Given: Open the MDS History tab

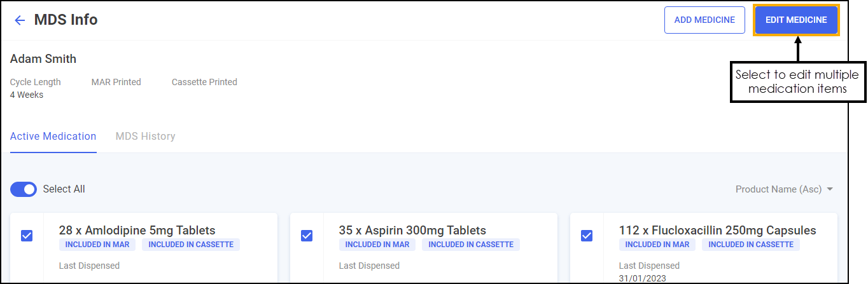Looking at the screenshot, I should pyautogui.click(x=145, y=137).
